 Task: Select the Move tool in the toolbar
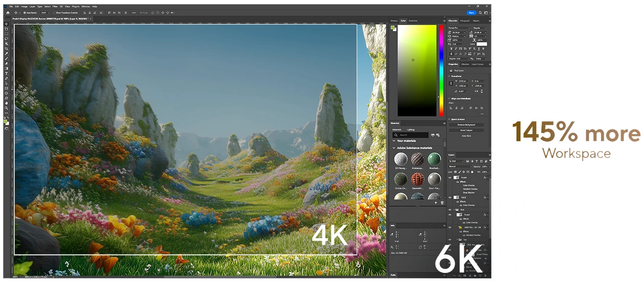6,24
